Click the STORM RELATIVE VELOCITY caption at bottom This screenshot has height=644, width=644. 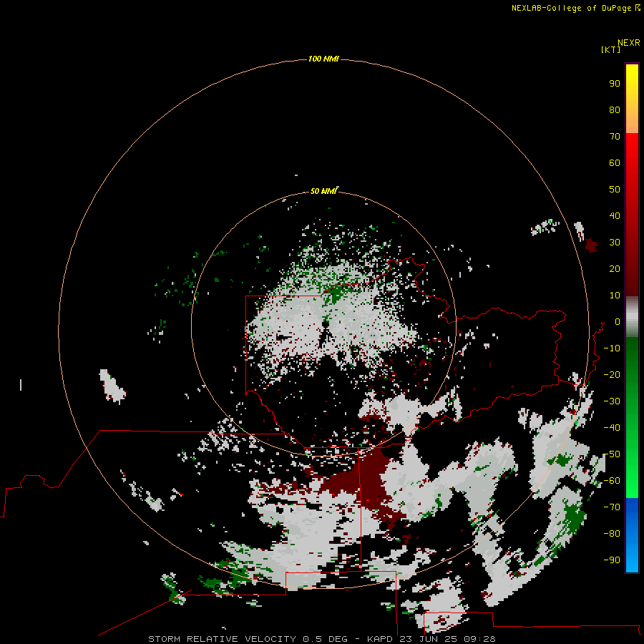321,639
